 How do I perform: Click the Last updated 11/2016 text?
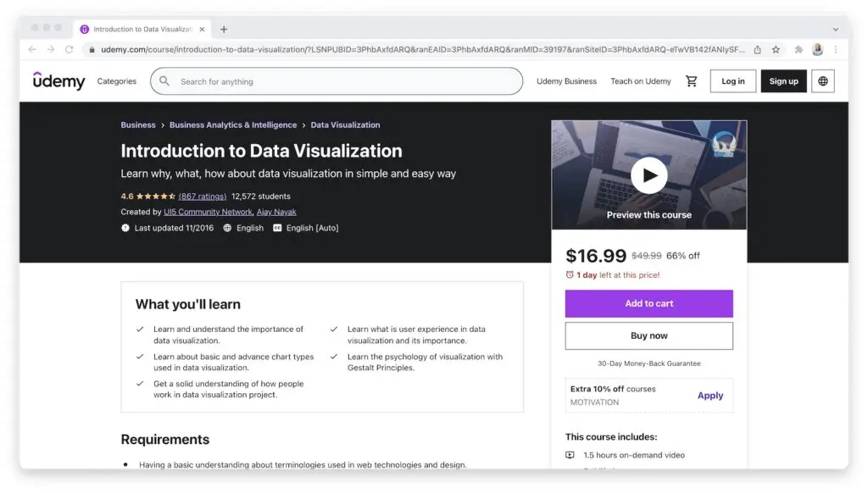tap(174, 228)
